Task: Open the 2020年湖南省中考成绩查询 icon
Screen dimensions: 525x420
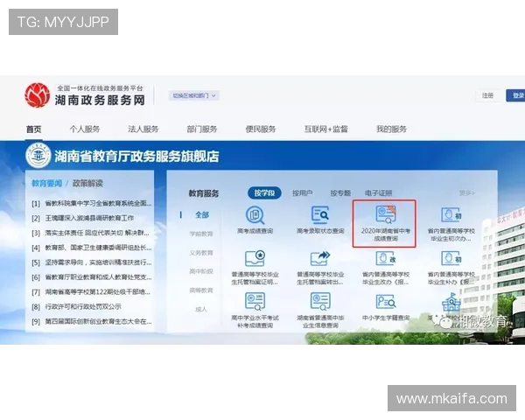Action: click(385, 214)
